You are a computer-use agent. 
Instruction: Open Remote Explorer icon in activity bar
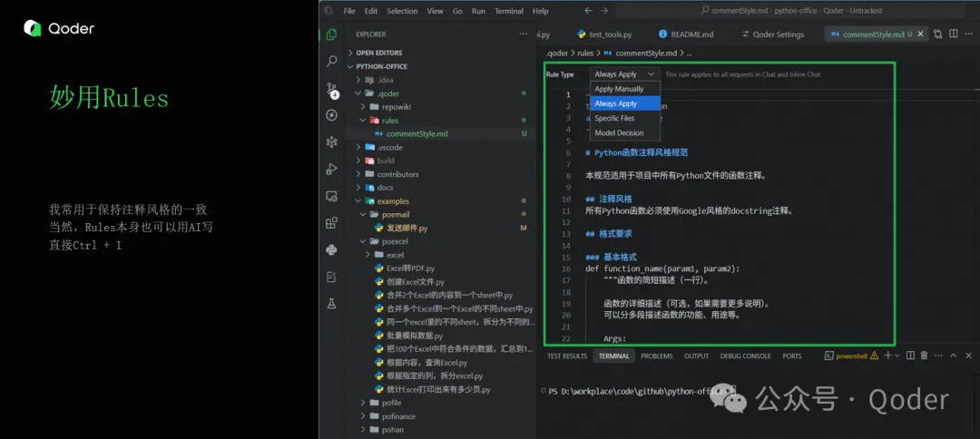[x=331, y=196]
